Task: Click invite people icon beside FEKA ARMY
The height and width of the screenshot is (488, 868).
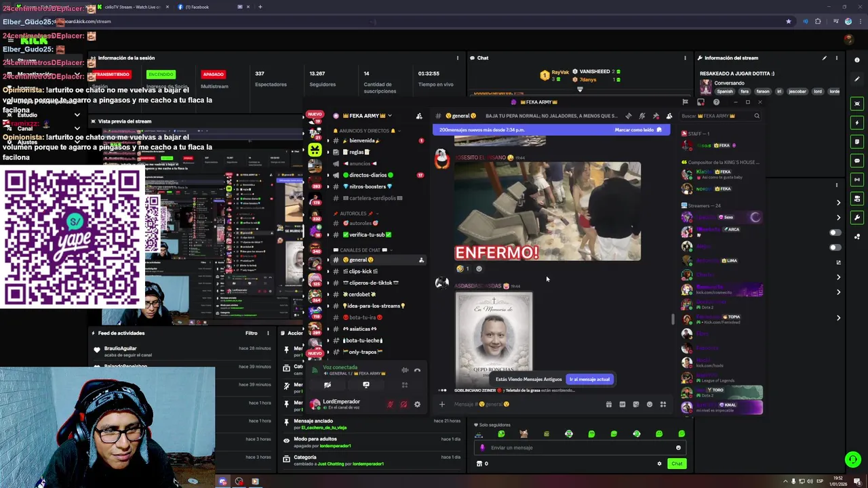Action: (419, 116)
